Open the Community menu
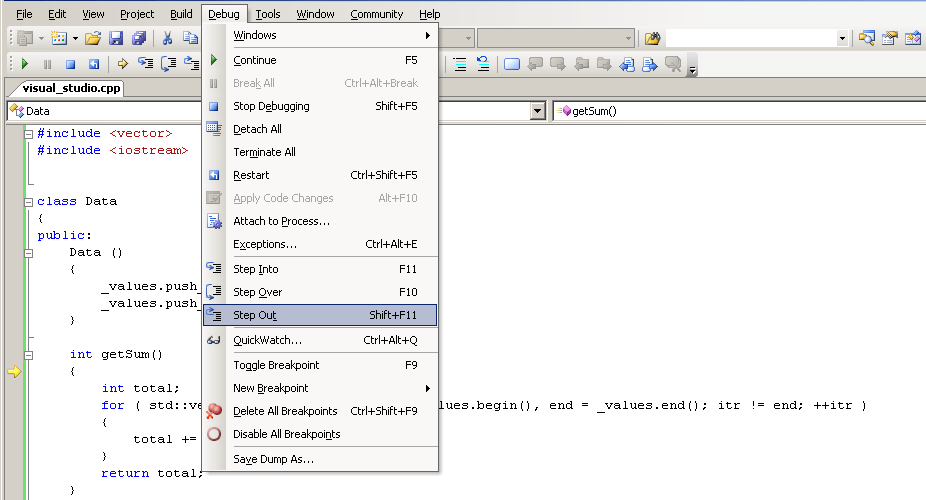 point(377,14)
